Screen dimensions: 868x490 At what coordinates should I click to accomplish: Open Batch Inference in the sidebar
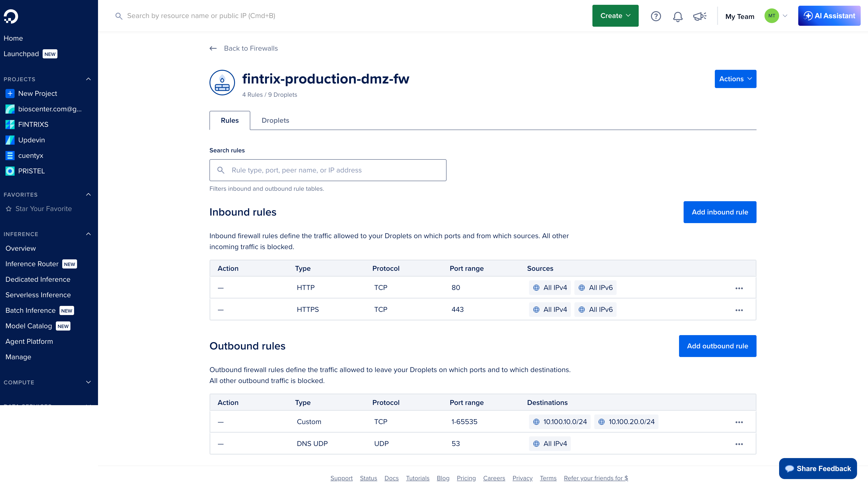pos(30,310)
